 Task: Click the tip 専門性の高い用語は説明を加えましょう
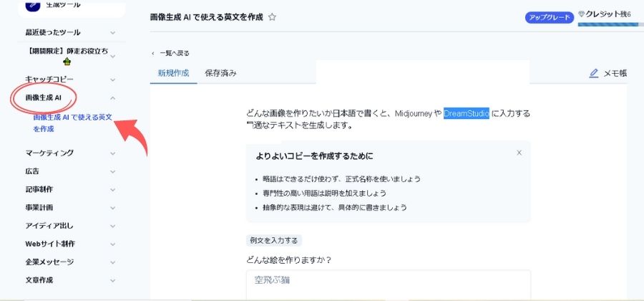point(324,193)
